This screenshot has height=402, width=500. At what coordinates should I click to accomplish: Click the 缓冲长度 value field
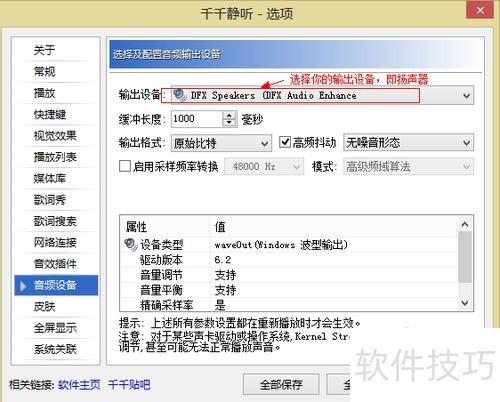197,119
